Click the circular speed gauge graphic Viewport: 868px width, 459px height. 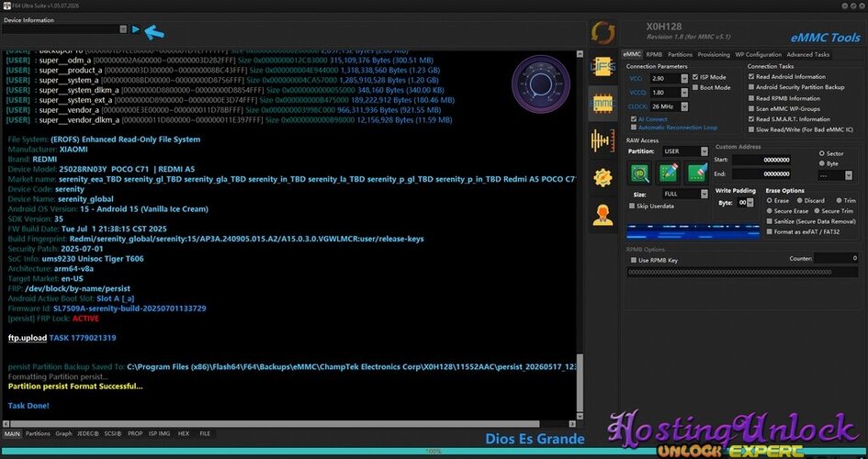540,84
